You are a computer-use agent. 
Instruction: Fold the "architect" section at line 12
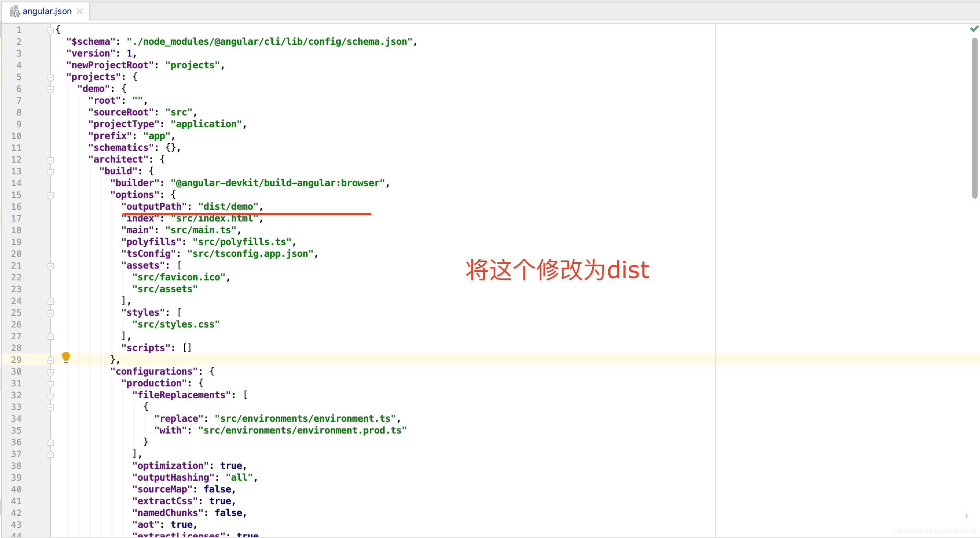pyautogui.click(x=50, y=160)
